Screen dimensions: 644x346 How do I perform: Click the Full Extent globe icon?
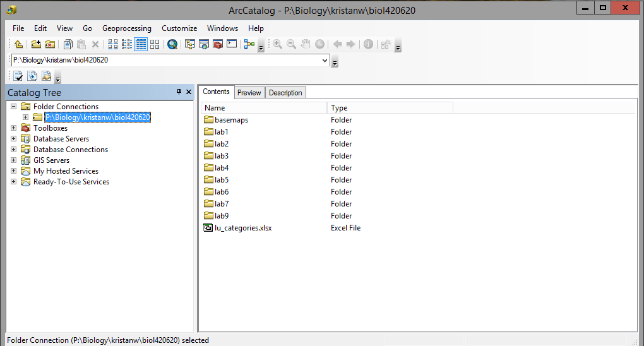point(319,44)
